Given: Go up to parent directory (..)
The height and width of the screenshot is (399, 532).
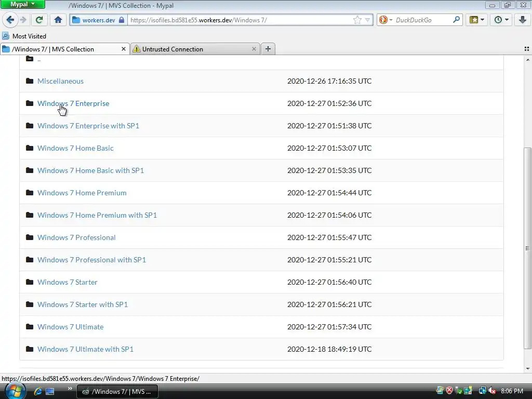Looking at the screenshot, I should tap(39, 59).
